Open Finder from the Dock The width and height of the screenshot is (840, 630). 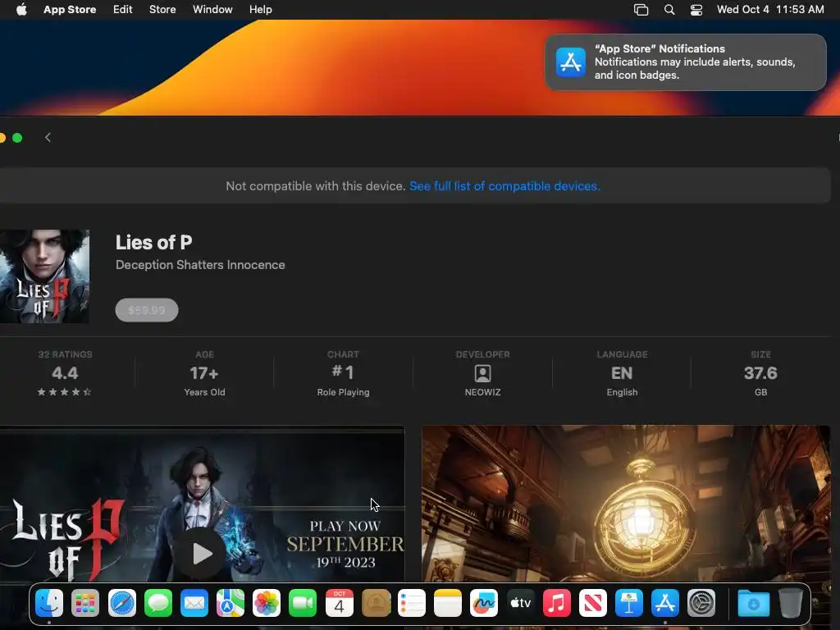point(49,603)
